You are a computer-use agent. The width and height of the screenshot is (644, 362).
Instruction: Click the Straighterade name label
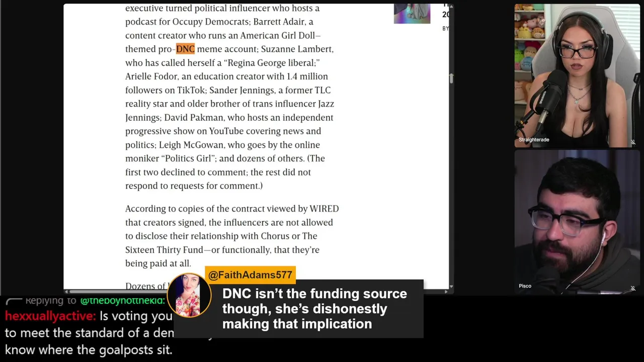[x=534, y=140]
